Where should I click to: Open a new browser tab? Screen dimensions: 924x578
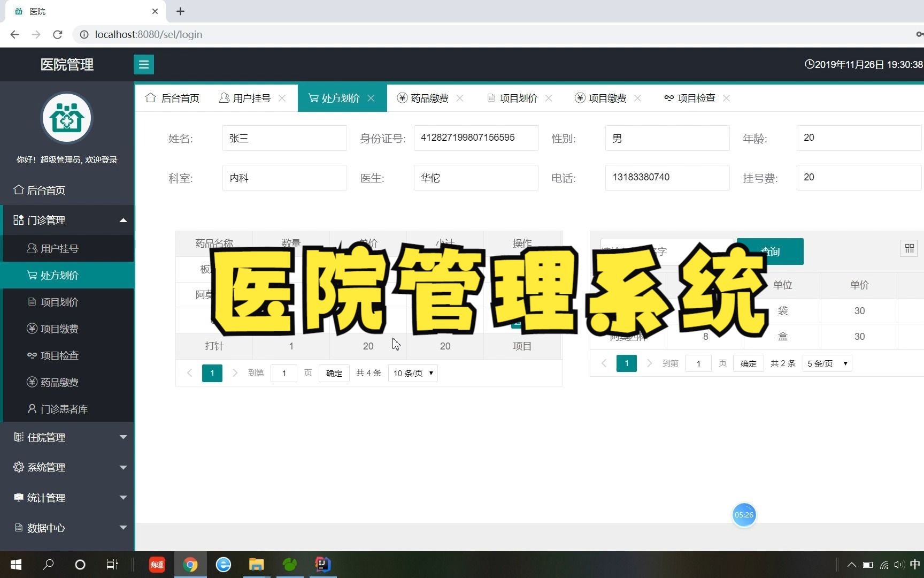180,11
